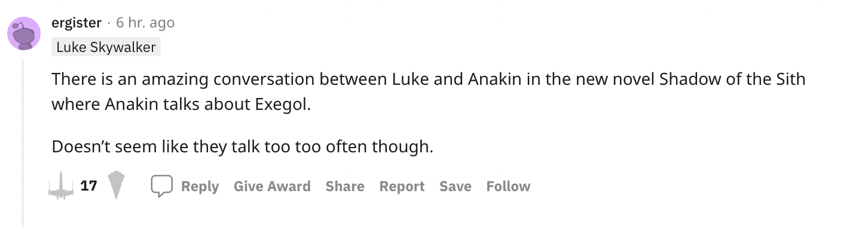Screen dimensions: 868x227
Task: Click the words 'Shadow of the Sith'
Action: [732, 79]
